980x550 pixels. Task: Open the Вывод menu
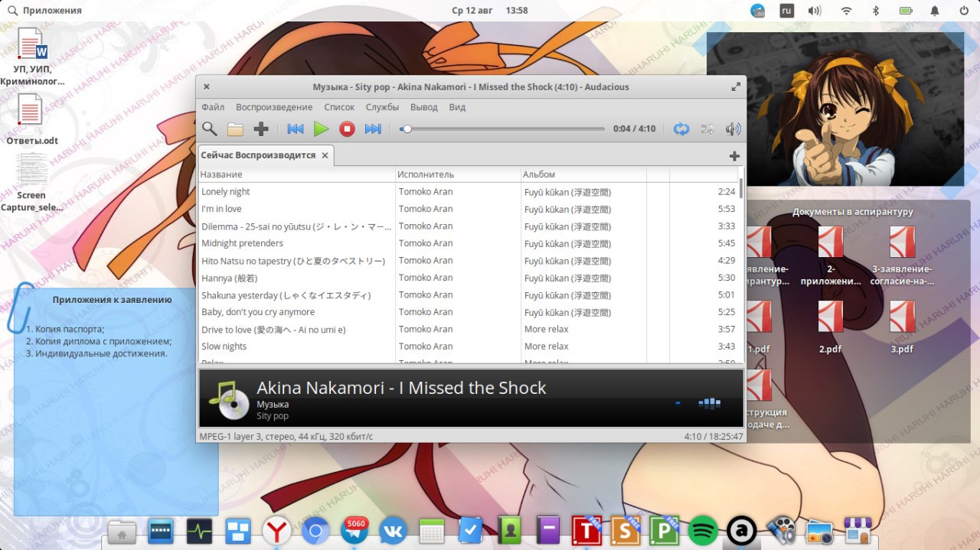tap(424, 107)
